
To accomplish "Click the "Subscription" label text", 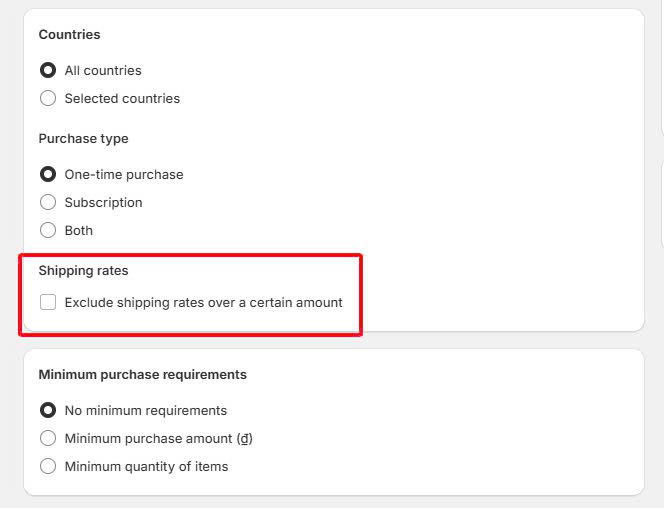I will pyautogui.click(x=104, y=202).
